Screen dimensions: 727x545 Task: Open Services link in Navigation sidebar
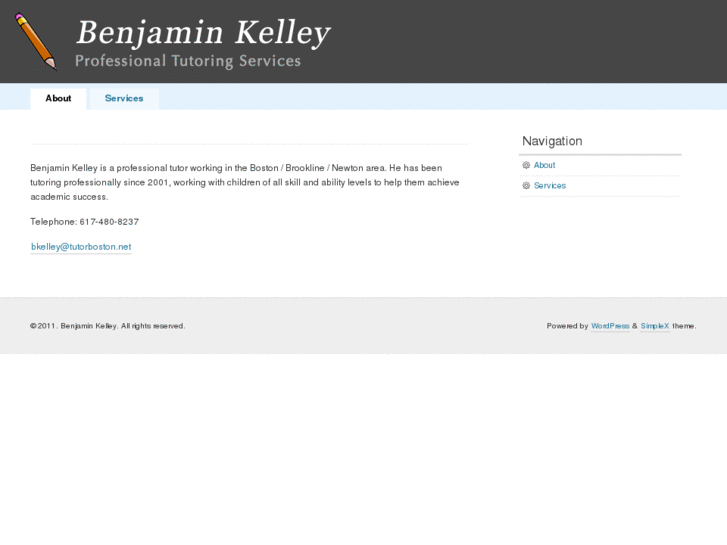tap(550, 186)
